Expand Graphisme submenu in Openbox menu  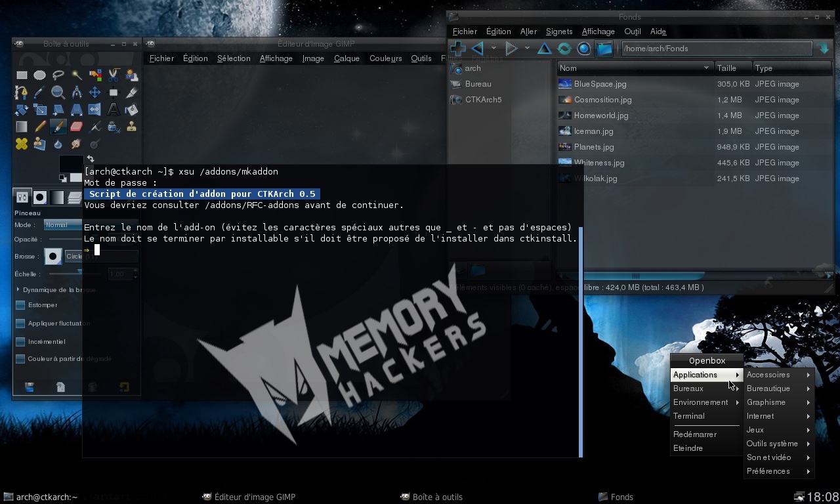779,402
